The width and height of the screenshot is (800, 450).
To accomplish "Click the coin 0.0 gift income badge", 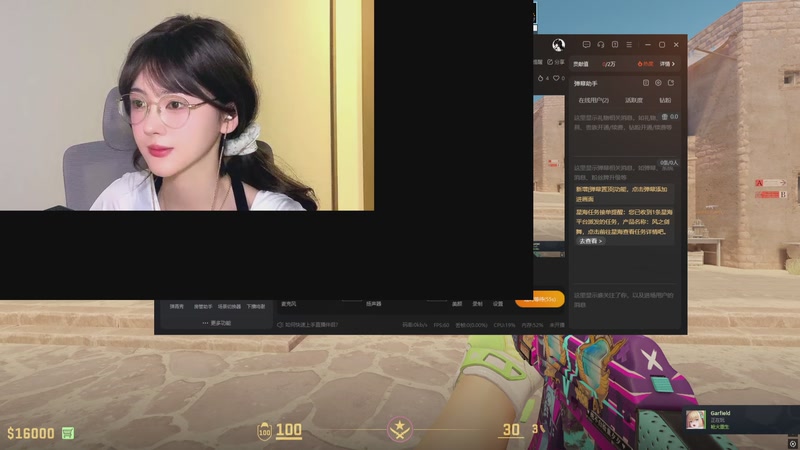I will pyautogui.click(x=670, y=117).
